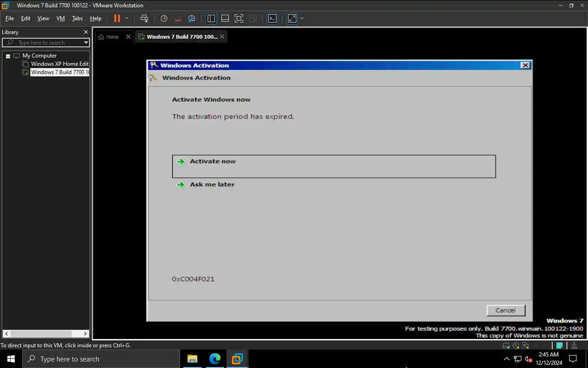Click the CD/DVD drive status icon
The image size is (588, 368).
[516, 345]
